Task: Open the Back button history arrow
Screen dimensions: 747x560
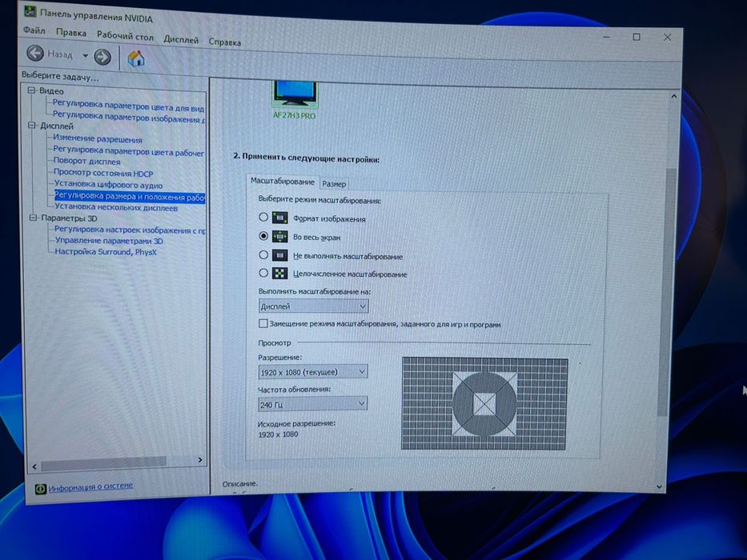Action: 86,56
